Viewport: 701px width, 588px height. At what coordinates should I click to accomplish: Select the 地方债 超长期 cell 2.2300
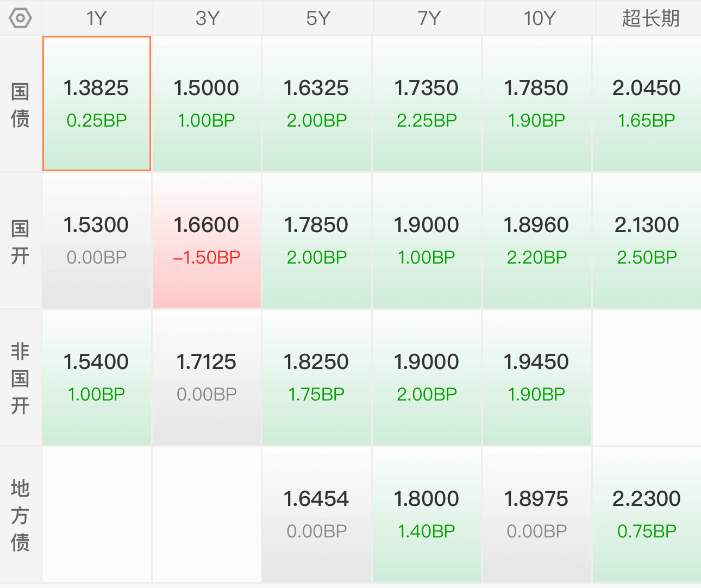click(647, 515)
